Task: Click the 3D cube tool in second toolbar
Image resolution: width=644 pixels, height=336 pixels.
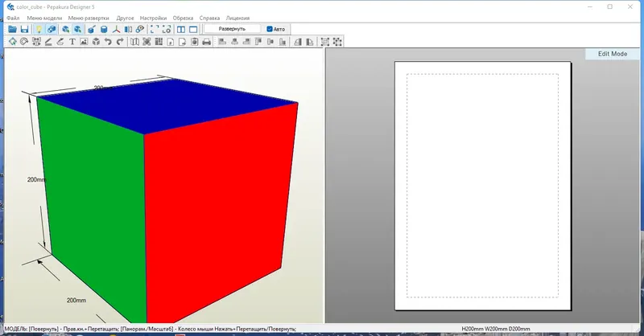Action: [96, 42]
